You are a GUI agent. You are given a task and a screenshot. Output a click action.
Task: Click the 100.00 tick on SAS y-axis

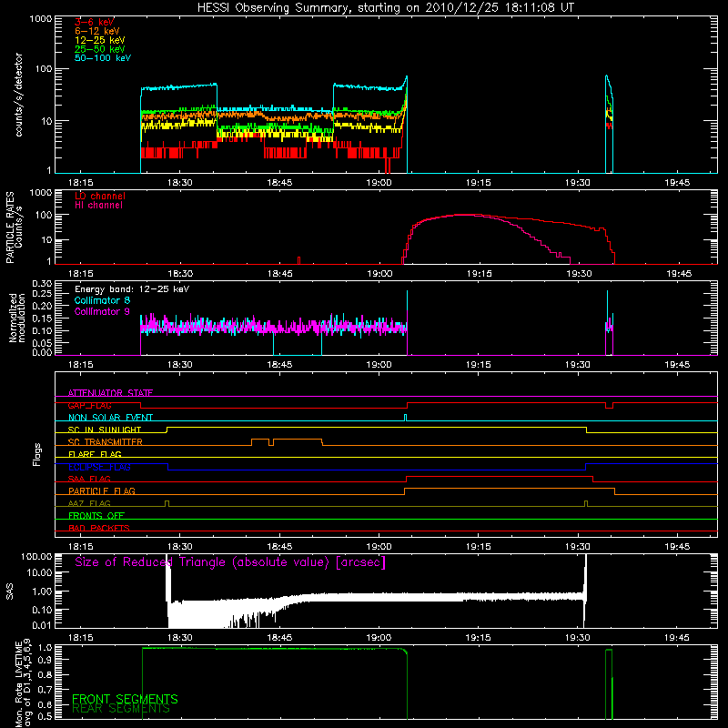pyautogui.click(x=36, y=556)
